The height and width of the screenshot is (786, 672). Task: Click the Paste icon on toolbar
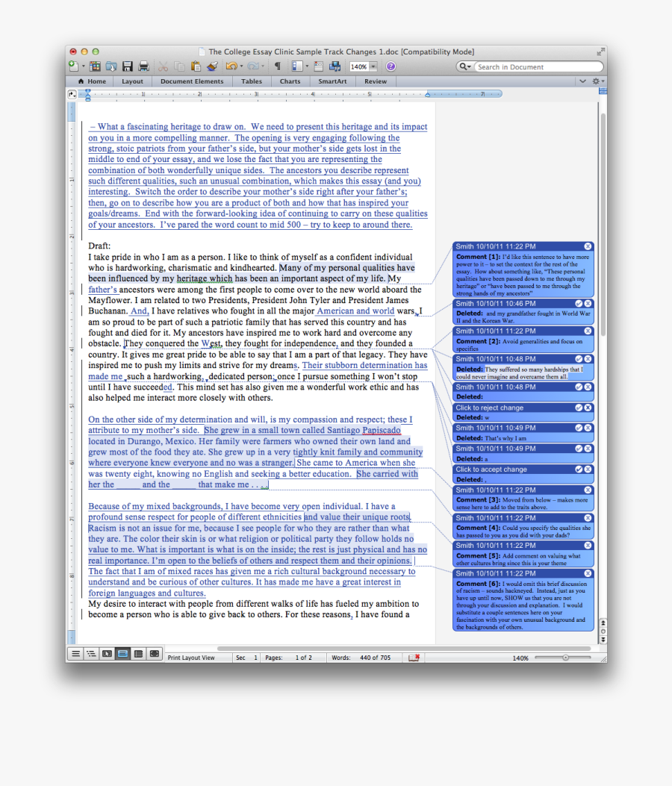point(194,66)
